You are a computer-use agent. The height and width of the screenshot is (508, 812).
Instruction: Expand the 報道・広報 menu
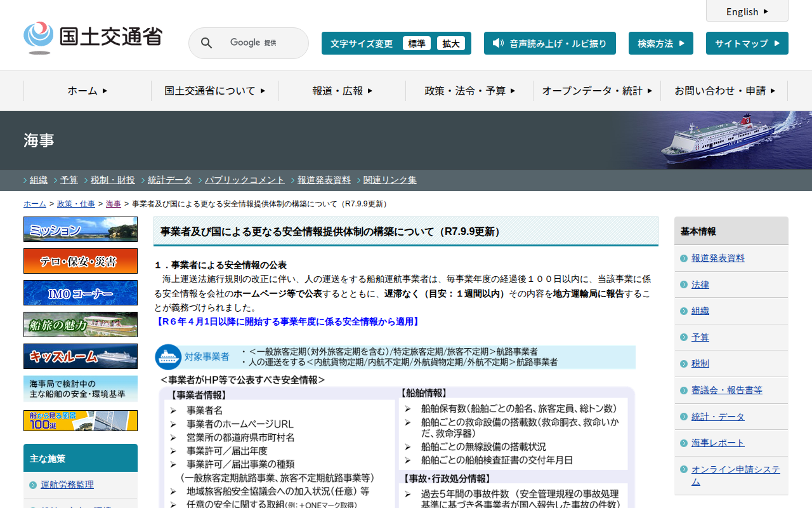[x=343, y=91]
